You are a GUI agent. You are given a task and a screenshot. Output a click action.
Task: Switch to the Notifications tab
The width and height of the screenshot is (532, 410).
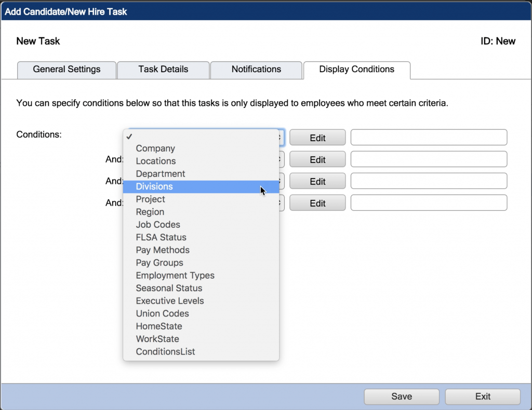pyautogui.click(x=256, y=70)
